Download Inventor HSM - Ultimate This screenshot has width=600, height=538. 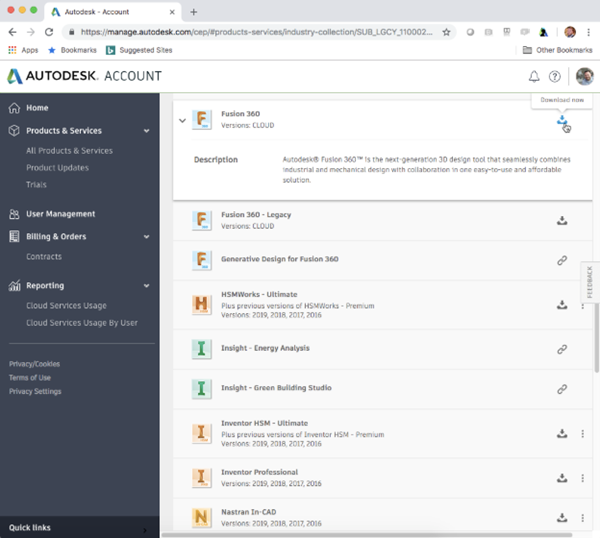(x=562, y=434)
